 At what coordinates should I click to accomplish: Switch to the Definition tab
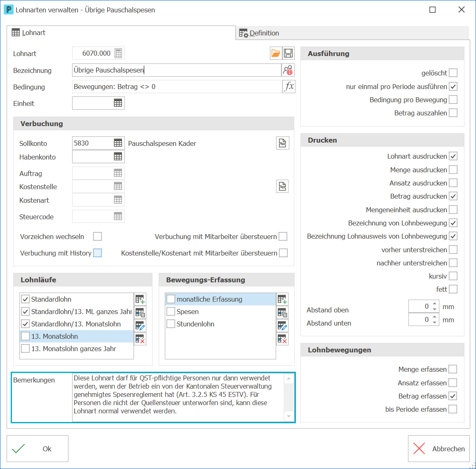352,33
